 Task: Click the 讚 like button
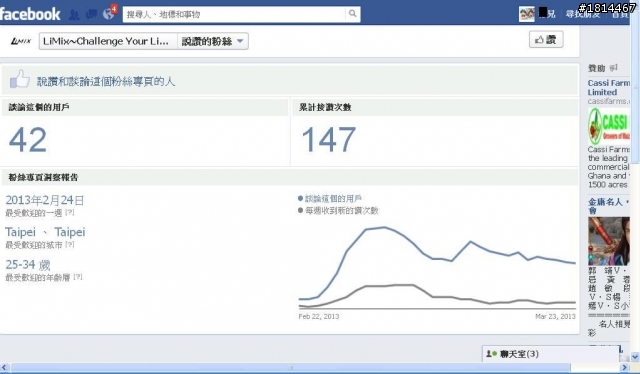546,40
